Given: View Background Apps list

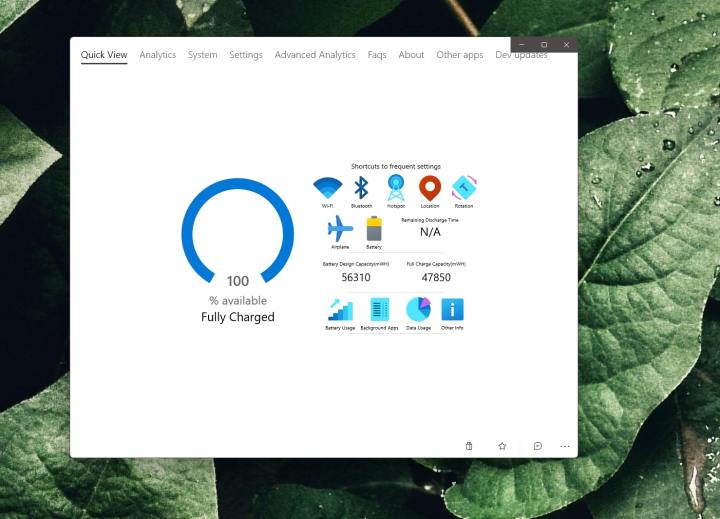Looking at the screenshot, I should point(379,310).
